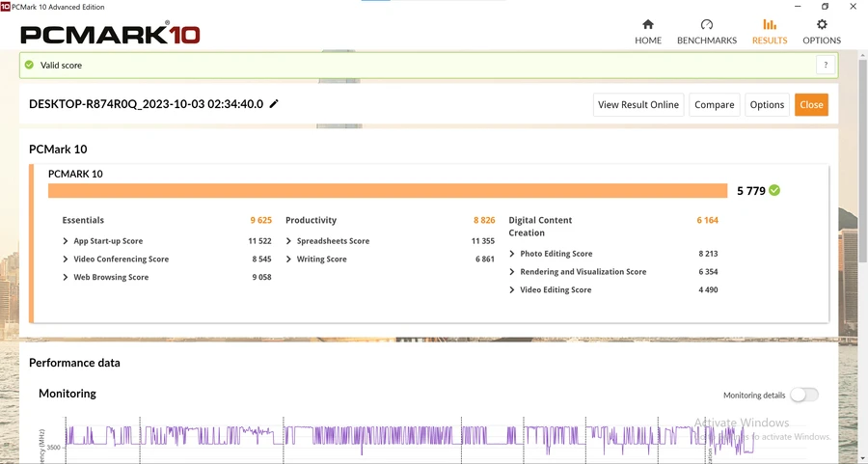
Task: Click the result name DESKTOP-R874R0Q text
Action: pyautogui.click(x=147, y=104)
